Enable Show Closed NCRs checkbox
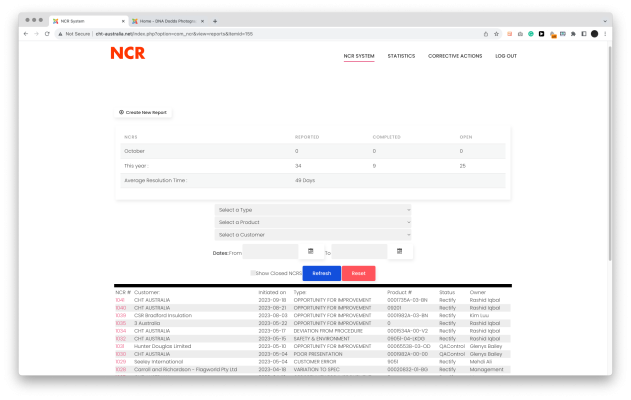The image size is (631, 400). (252, 273)
